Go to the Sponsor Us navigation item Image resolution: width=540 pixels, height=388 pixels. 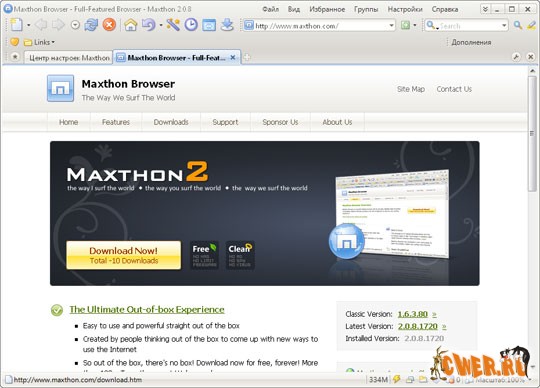280,122
